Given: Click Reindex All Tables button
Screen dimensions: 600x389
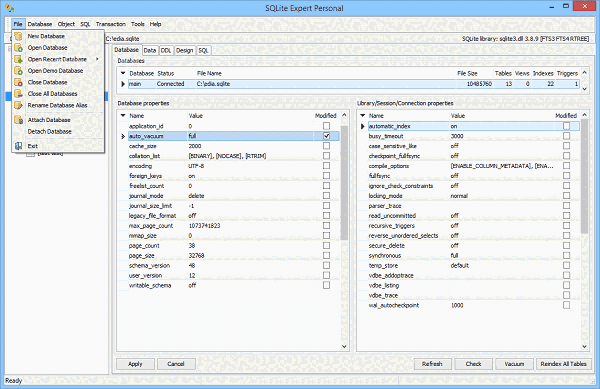Looking at the screenshot, I should click(x=563, y=364).
